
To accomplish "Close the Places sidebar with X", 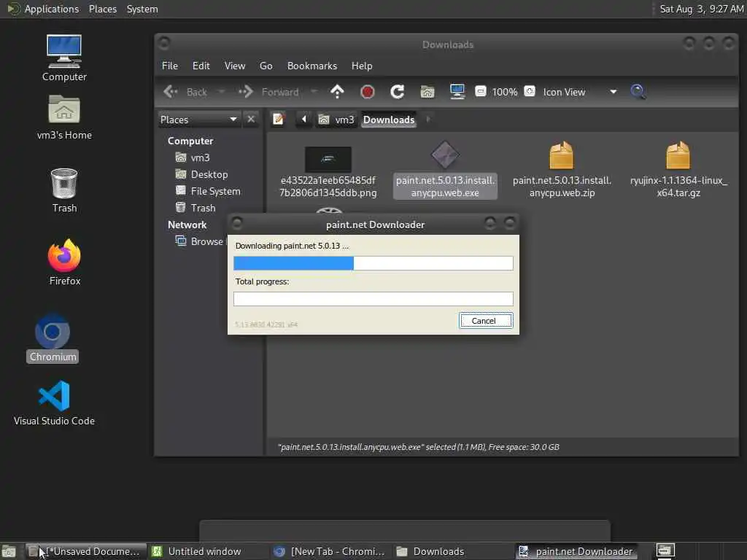I will [251, 119].
